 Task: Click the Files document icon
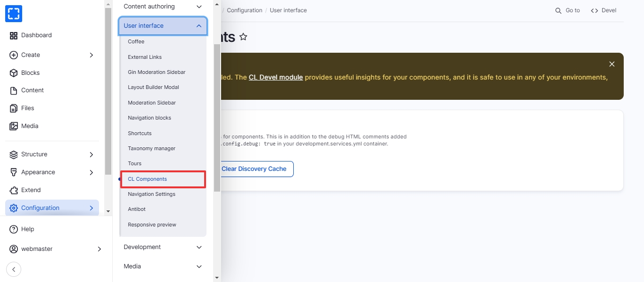pyautogui.click(x=14, y=108)
